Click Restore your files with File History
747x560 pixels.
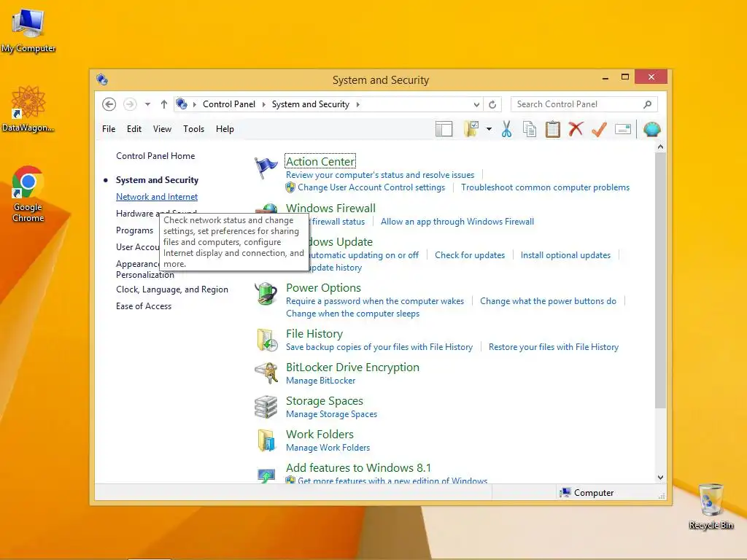coord(554,347)
